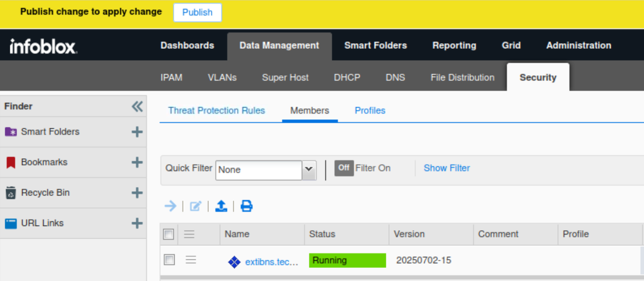This screenshot has height=281, width=644.
Task: Tick the select-all checkbox in table header
Action: point(169,234)
